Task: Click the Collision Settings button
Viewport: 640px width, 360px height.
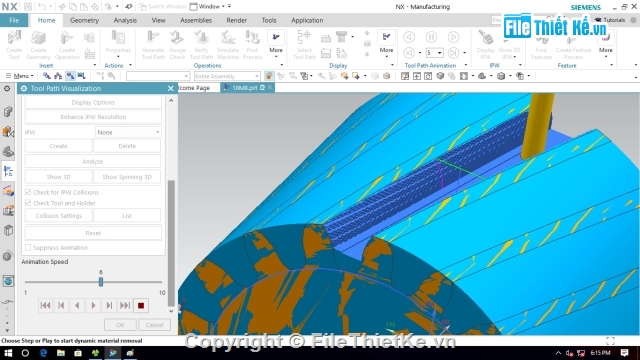Action: tap(58, 216)
